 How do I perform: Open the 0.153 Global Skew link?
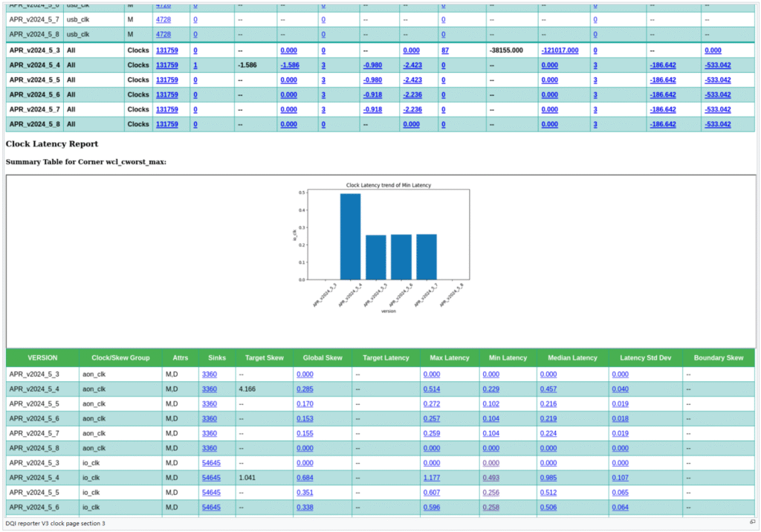(x=305, y=418)
